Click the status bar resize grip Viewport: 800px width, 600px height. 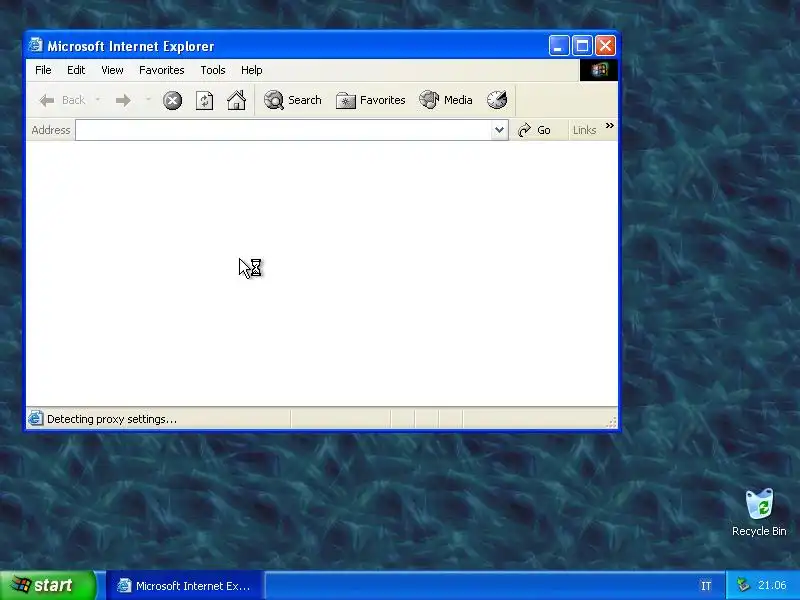[611, 421]
